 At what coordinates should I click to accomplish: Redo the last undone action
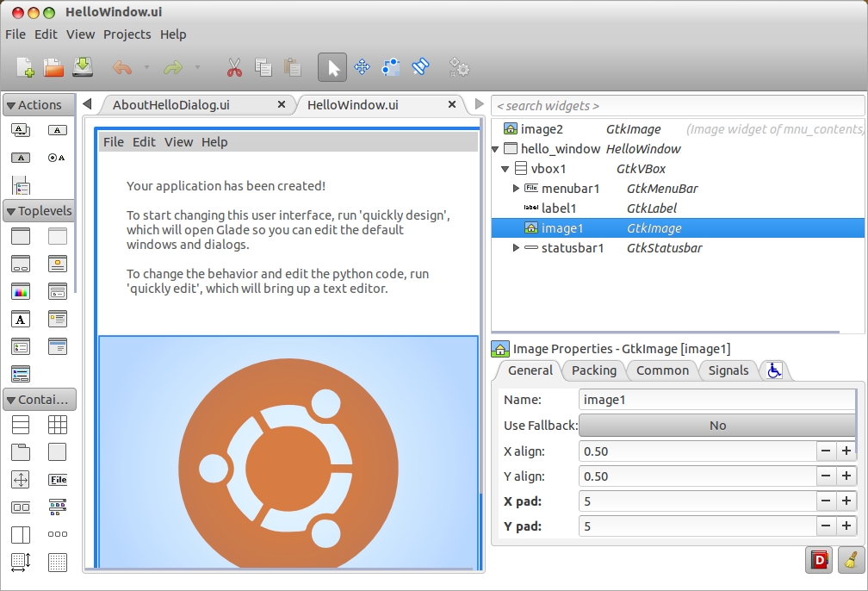click(x=173, y=67)
